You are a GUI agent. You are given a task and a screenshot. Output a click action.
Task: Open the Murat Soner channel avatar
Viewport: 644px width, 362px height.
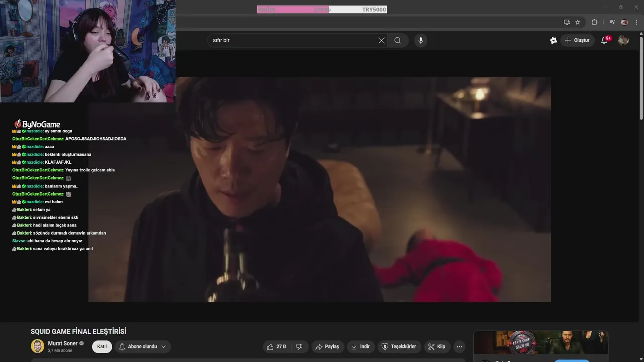pos(37,346)
